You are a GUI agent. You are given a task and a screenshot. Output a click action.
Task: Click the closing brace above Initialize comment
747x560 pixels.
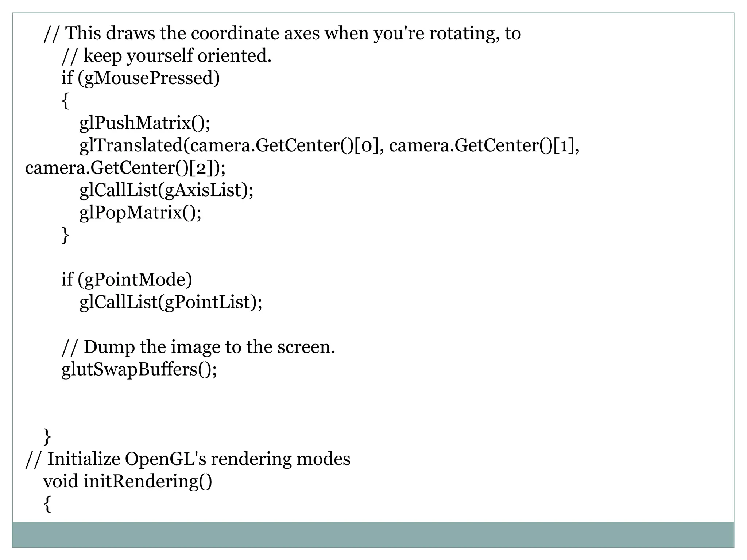point(47,437)
